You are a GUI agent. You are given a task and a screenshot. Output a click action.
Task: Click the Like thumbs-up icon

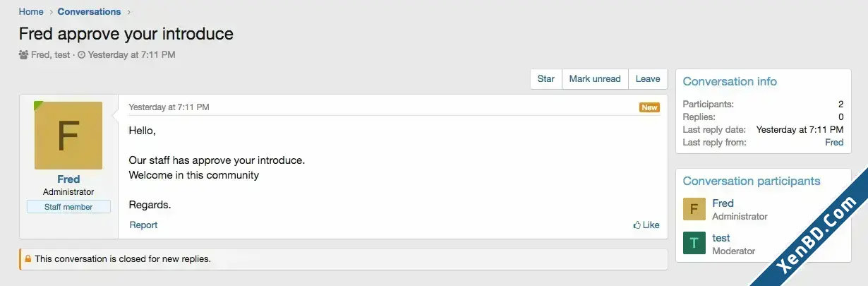tap(637, 225)
